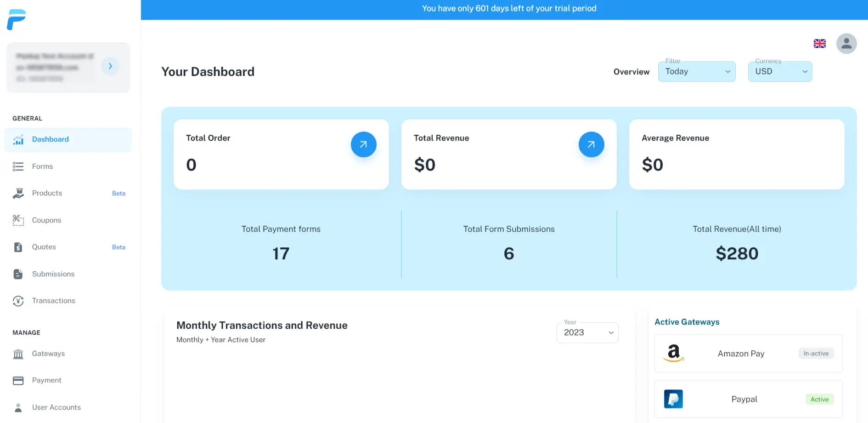Click the Gateways bank icon
This screenshot has width=868, height=423.
pyautogui.click(x=18, y=354)
